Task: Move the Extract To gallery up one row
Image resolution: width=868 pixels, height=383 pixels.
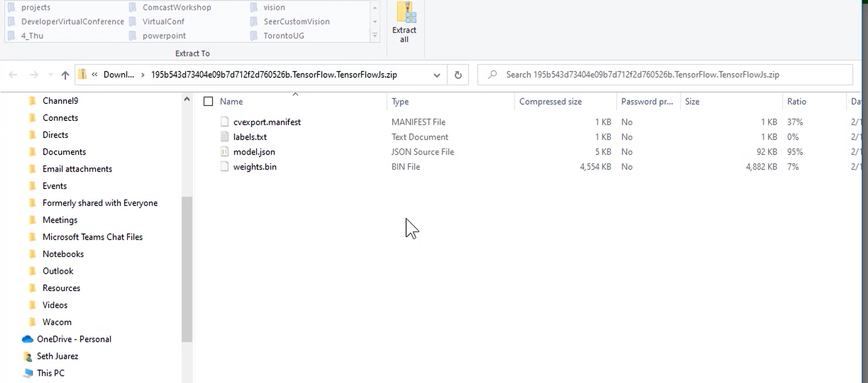Action: point(375,8)
